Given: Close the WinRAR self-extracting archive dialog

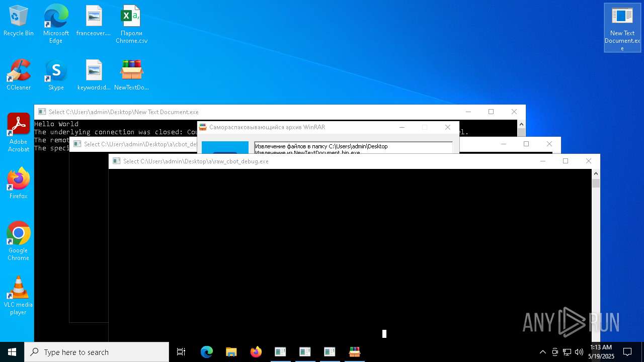Looking at the screenshot, I should coord(447,127).
